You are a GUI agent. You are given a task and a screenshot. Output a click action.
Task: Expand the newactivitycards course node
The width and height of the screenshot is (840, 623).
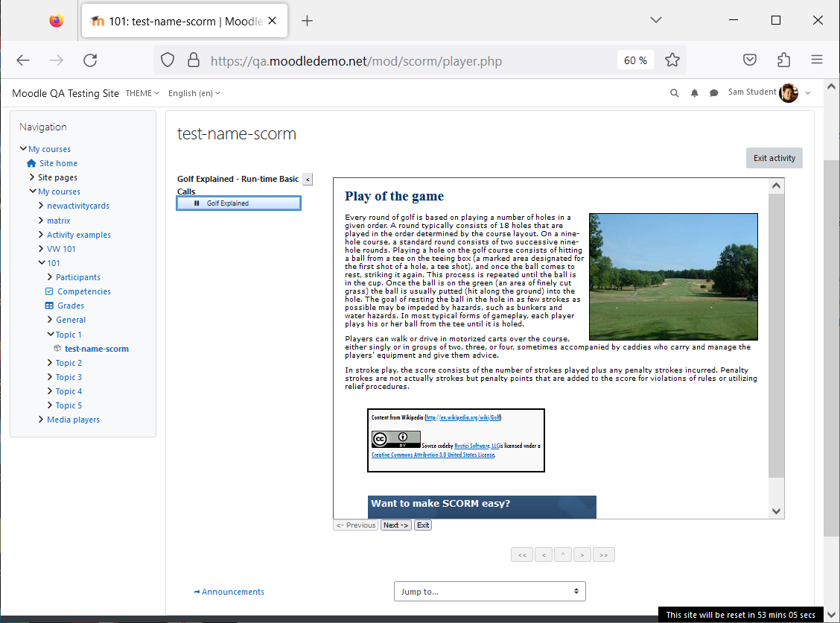[x=41, y=206]
